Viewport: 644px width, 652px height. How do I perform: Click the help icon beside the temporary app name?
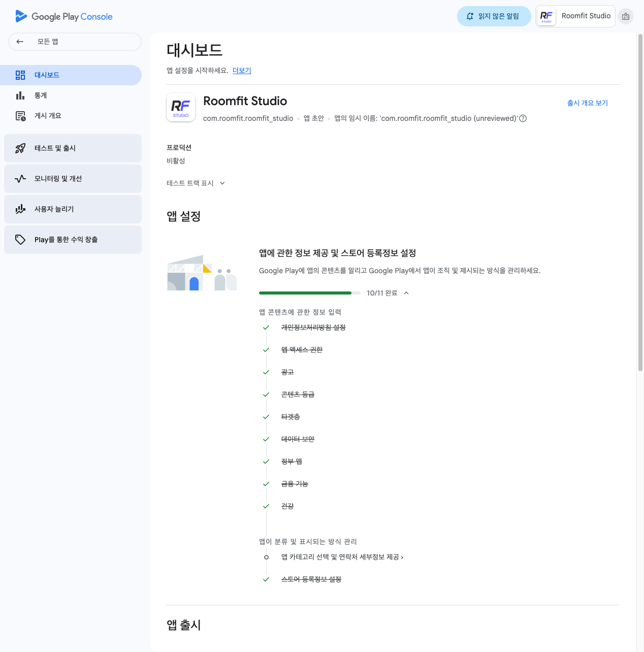(523, 118)
